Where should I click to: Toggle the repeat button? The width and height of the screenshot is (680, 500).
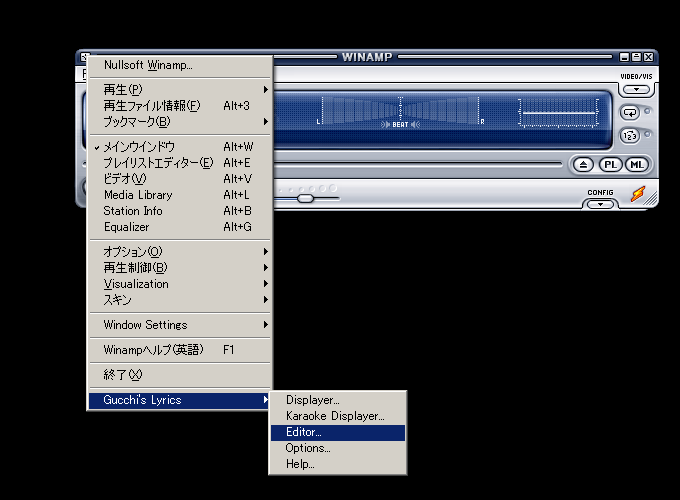click(630, 113)
